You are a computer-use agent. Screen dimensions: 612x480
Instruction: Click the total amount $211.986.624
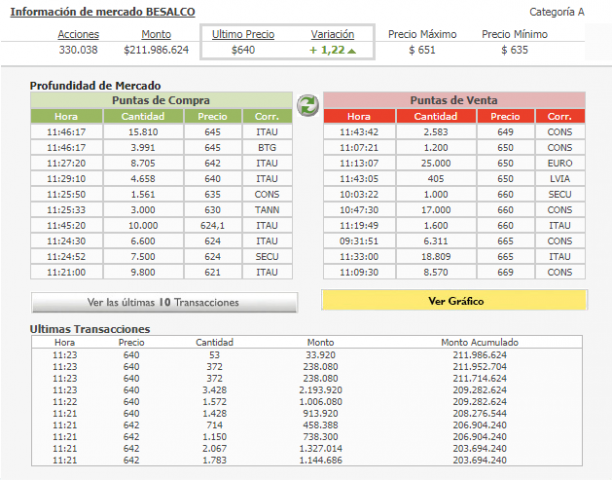(x=156, y=50)
